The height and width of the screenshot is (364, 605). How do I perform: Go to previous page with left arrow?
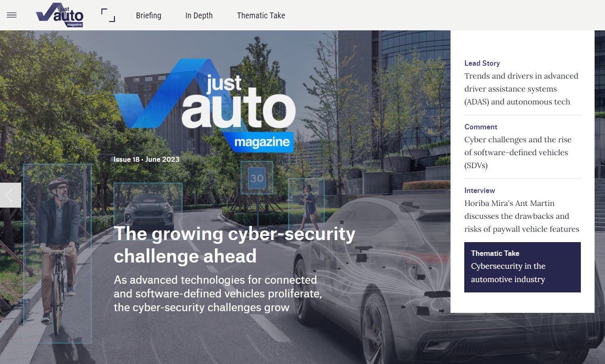coord(10,195)
